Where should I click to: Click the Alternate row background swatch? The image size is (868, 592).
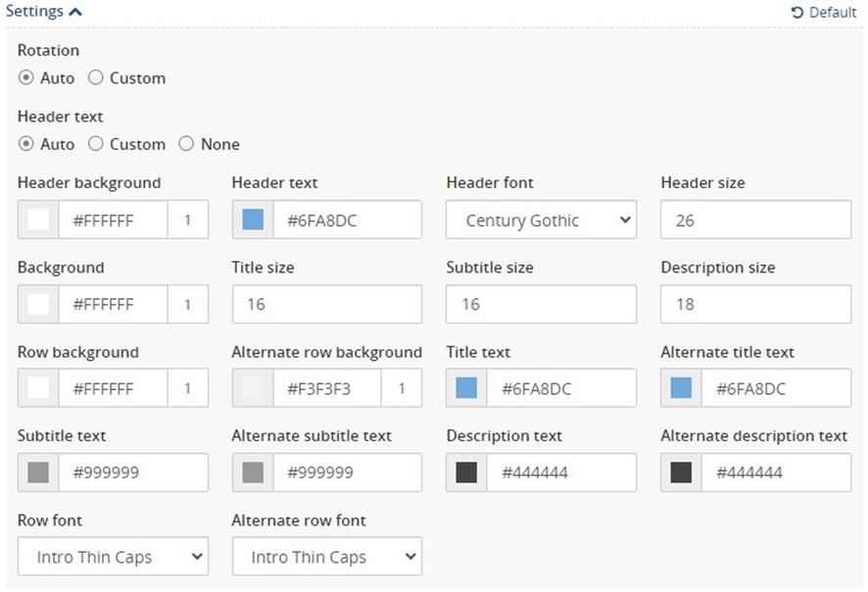(x=253, y=388)
